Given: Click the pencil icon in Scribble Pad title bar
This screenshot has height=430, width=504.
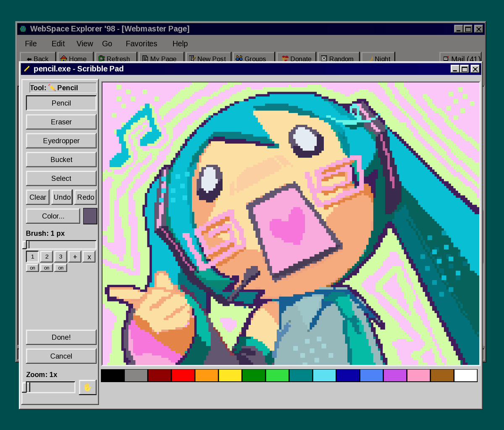Looking at the screenshot, I should tap(27, 68).
